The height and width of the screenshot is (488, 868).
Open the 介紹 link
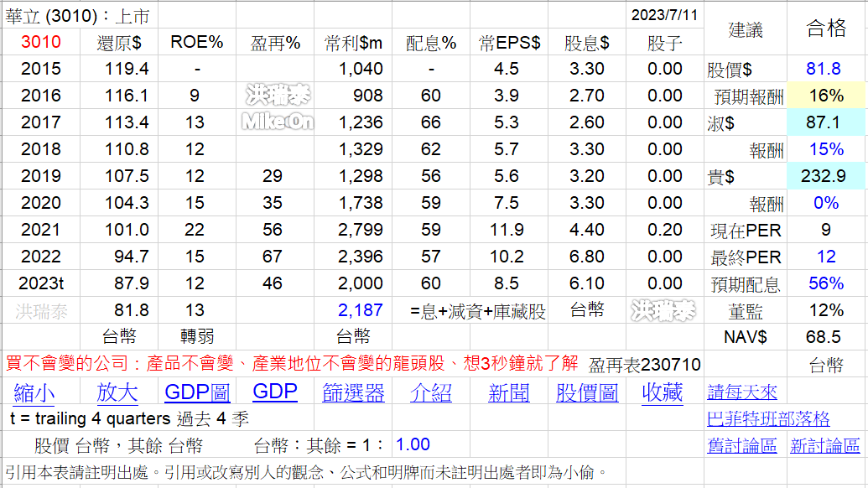[x=431, y=393]
